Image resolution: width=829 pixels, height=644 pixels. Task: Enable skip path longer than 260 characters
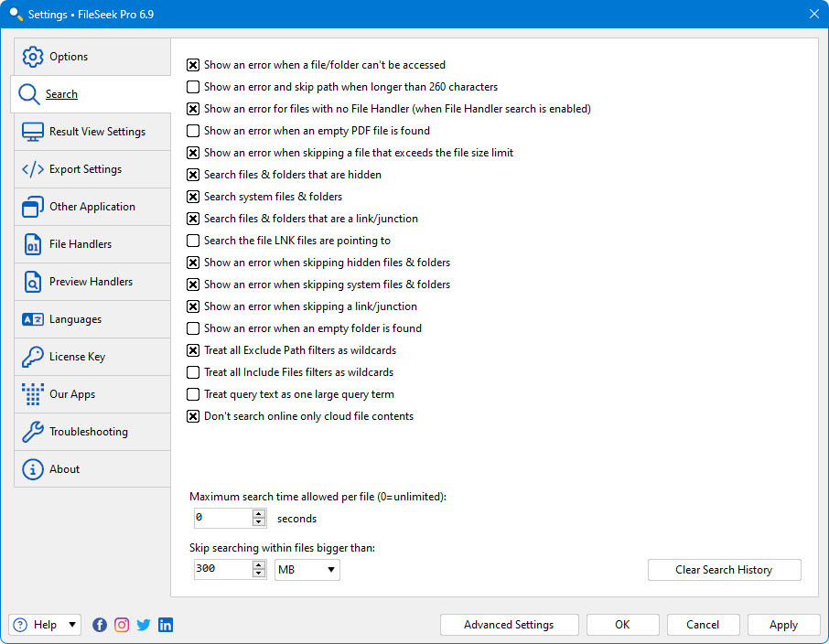(193, 87)
